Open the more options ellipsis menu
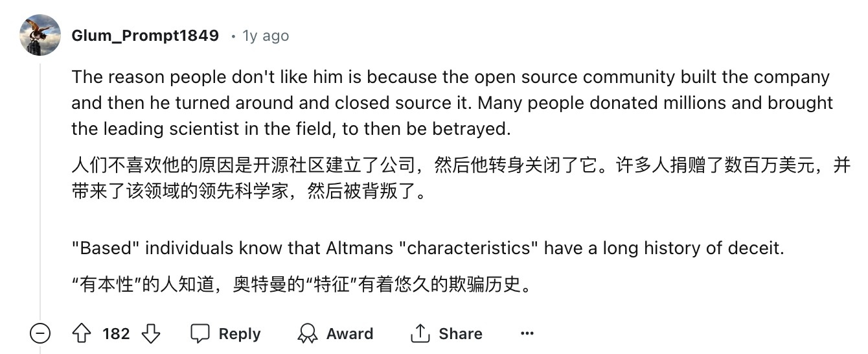 (527, 334)
